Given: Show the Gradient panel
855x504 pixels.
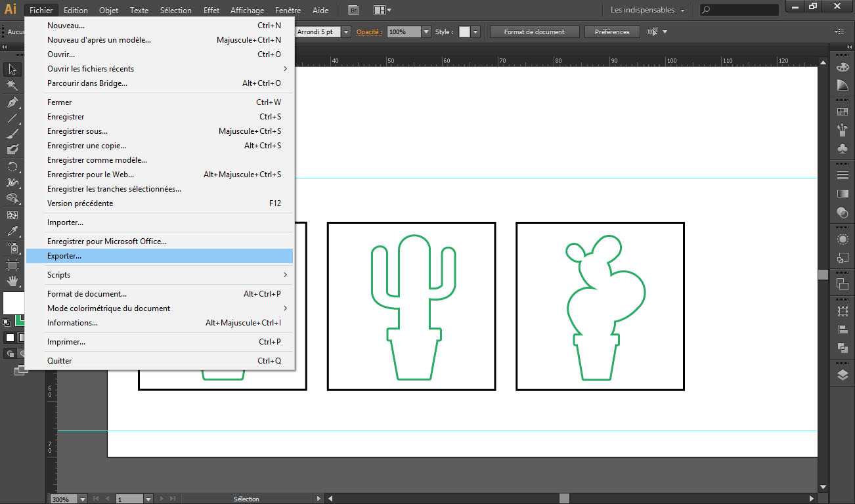Looking at the screenshot, I should (843, 194).
